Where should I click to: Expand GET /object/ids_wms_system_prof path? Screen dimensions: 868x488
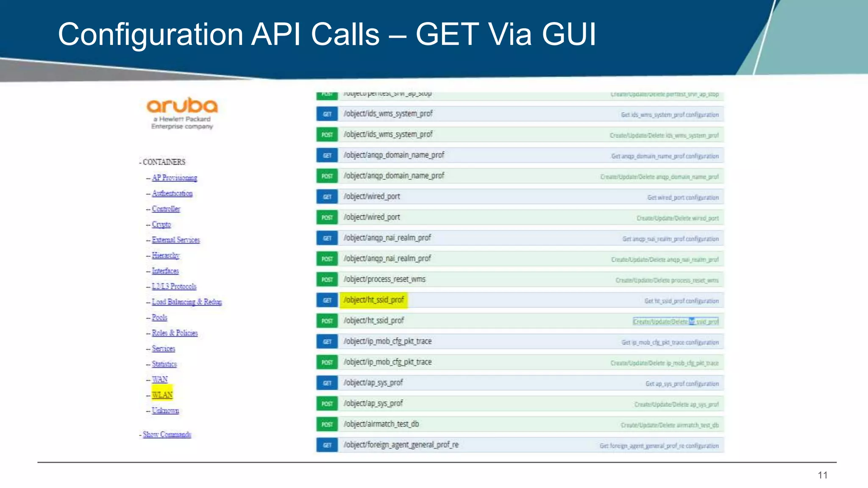click(388, 114)
